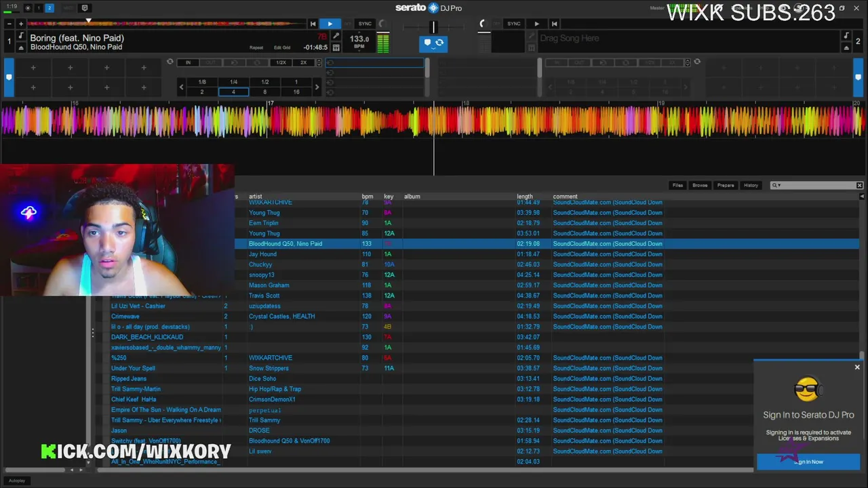Open the Files panel tab
Screen dimensions: 868x488
(677, 185)
